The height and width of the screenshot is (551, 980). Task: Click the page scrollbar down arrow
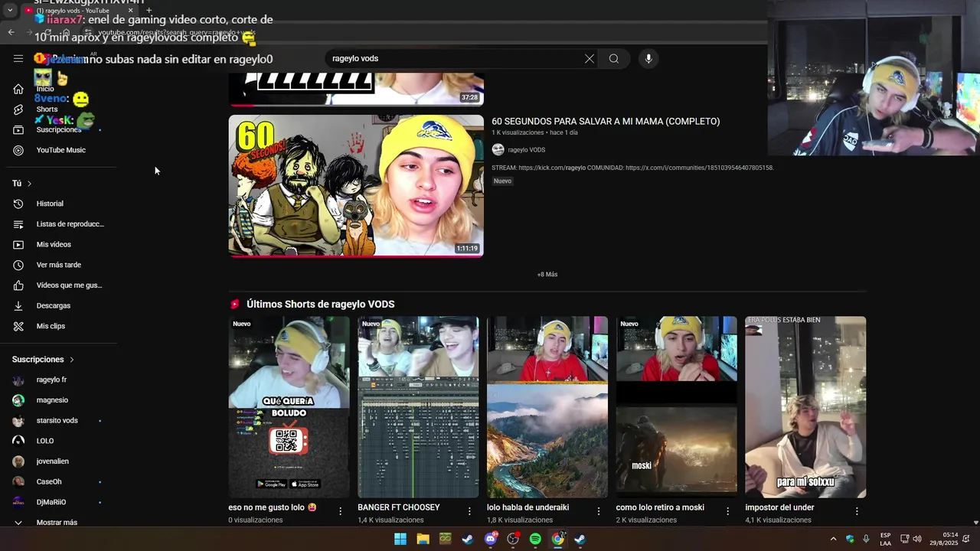click(x=975, y=523)
